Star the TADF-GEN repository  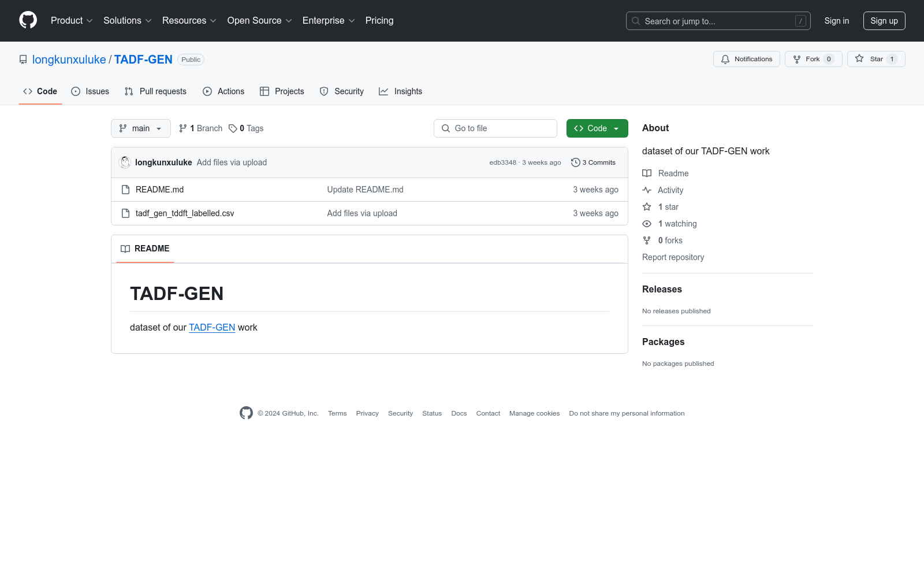(876, 59)
